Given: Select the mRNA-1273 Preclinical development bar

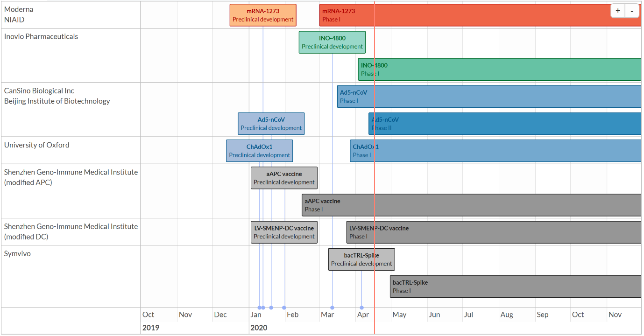Looking at the screenshot, I should pos(262,14).
